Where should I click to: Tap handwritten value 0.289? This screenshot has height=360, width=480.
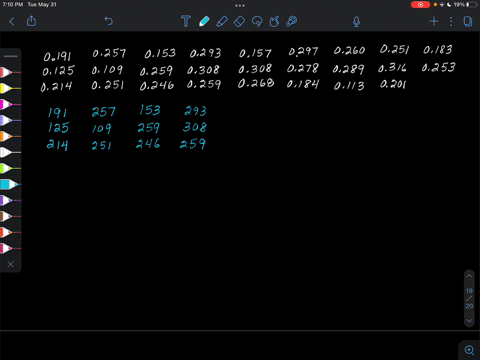[348, 69]
